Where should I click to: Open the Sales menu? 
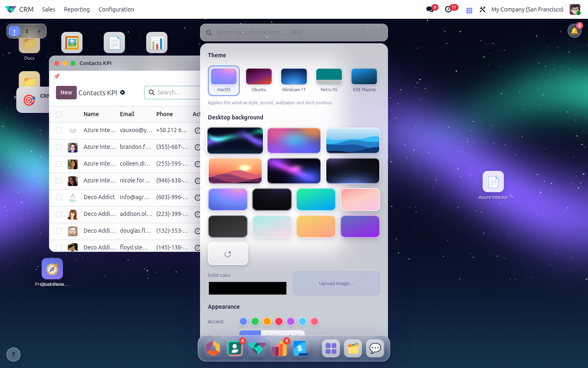49,9
